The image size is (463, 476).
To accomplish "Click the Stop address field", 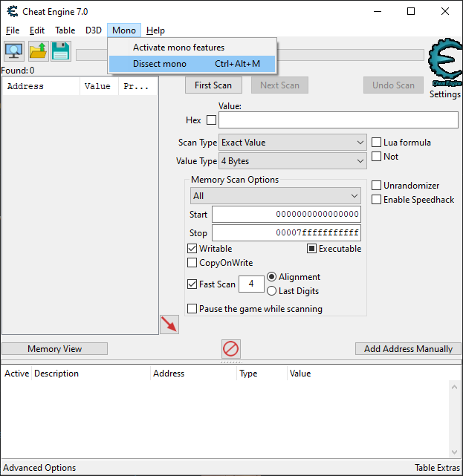I will point(286,233).
